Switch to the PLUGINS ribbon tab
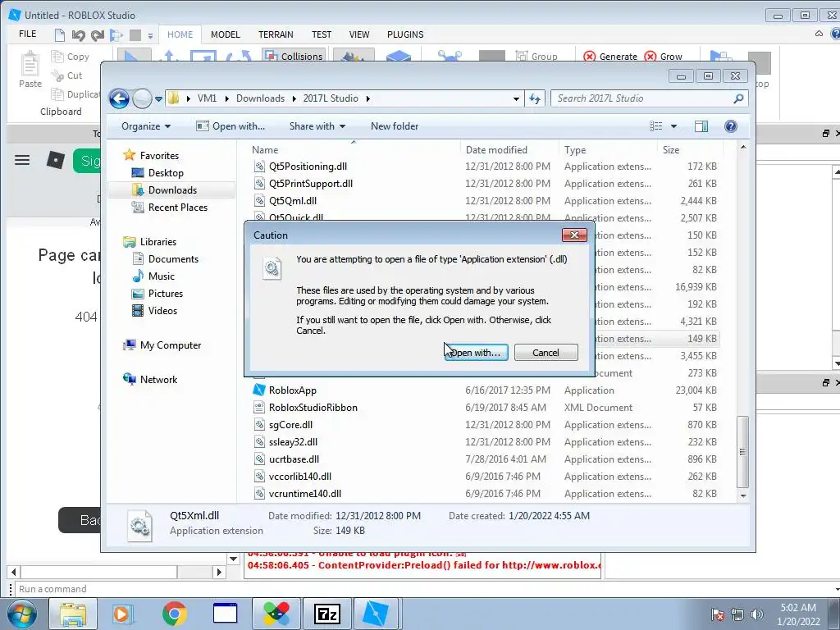Image resolution: width=840 pixels, height=630 pixels. click(405, 34)
